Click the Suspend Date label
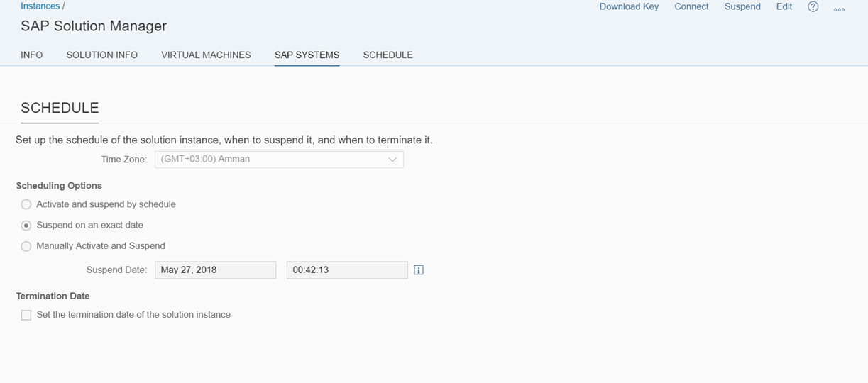Image resolution: width=868 pixels, height=383 pixels. coord(116,270)
